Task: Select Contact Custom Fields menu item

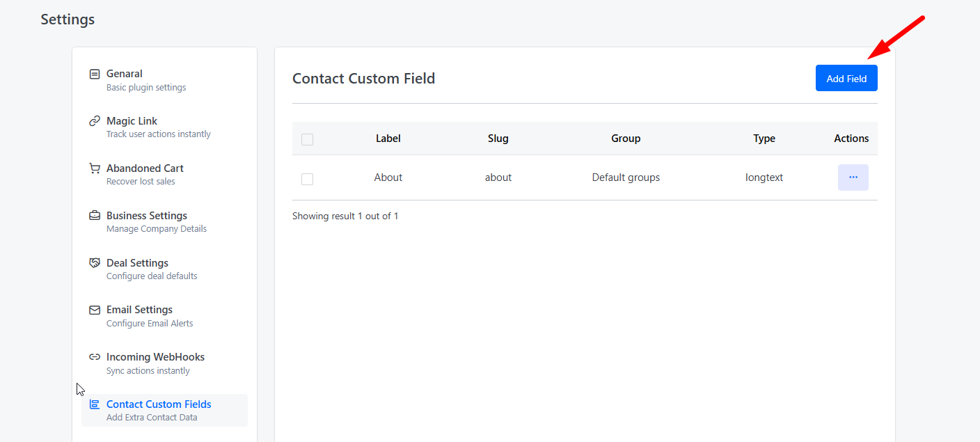Action: (164, 411)
